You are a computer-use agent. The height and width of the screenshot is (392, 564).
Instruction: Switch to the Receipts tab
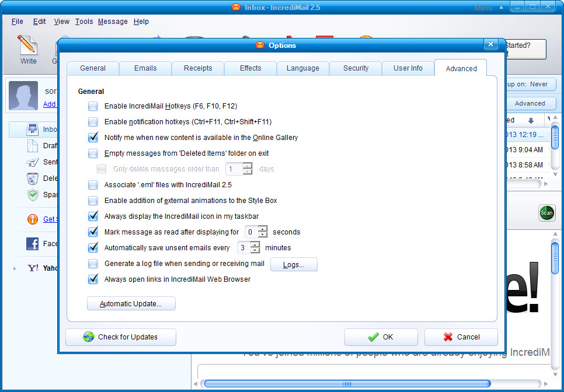coord(198,68)
